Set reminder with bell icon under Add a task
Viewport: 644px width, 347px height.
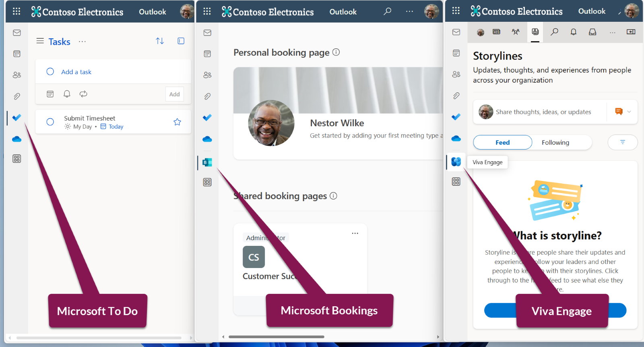coord(67,94)
